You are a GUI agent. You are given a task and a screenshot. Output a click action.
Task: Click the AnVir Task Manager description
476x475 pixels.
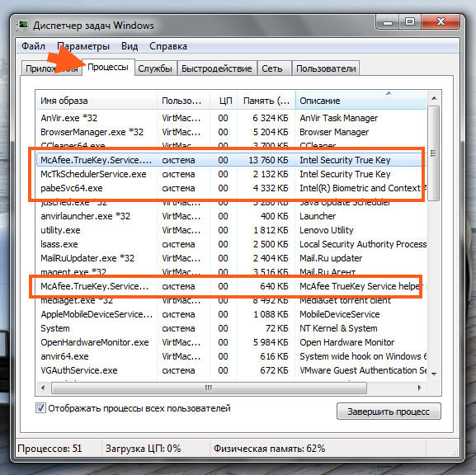coord(338,118)
